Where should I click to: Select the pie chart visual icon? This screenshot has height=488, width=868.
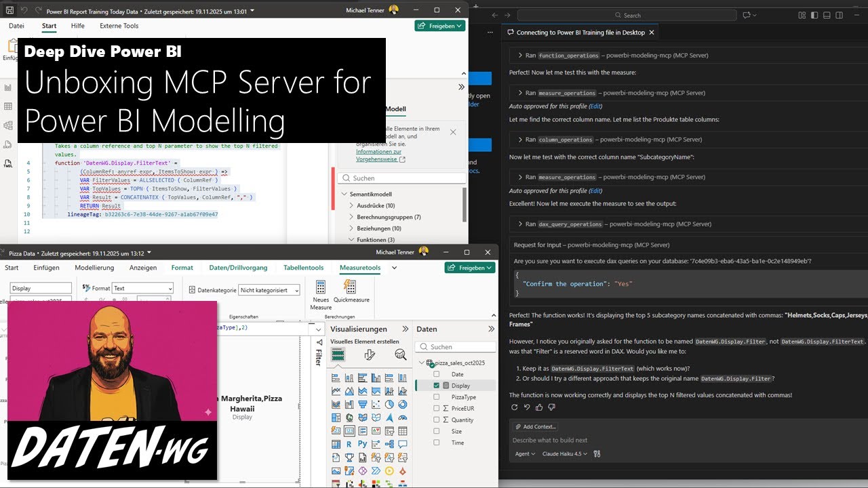pyautogui.click(x=389, y=405)
